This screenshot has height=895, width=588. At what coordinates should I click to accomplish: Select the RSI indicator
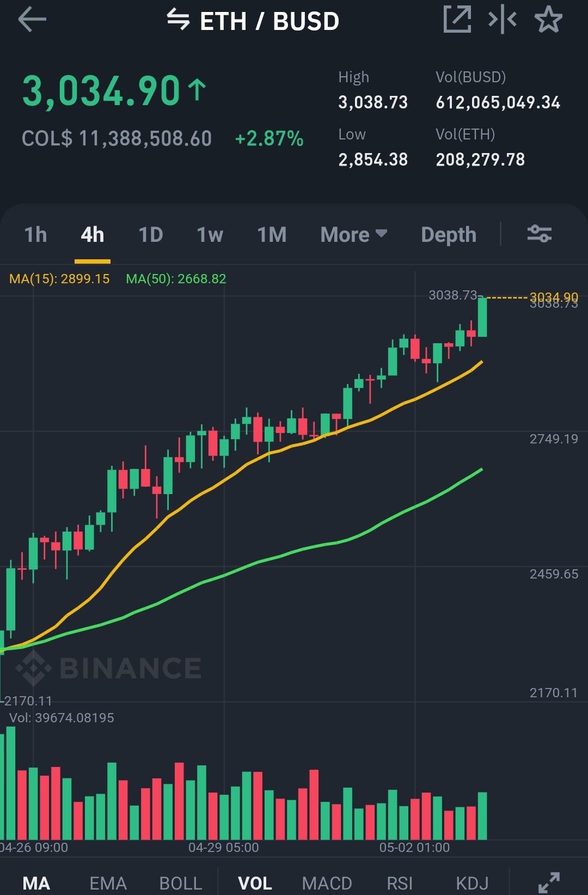click(400, 883)
